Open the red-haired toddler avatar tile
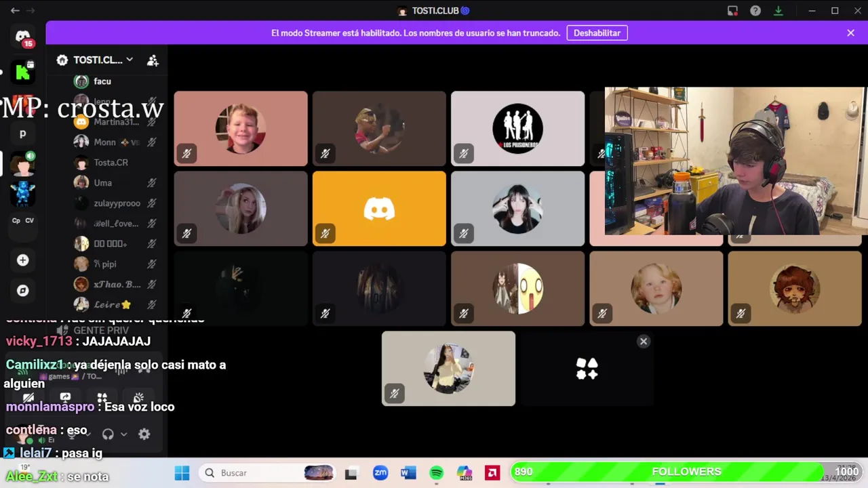Image resolution: width=868 pixels, height=488 pixels. [x=656, y=289]
